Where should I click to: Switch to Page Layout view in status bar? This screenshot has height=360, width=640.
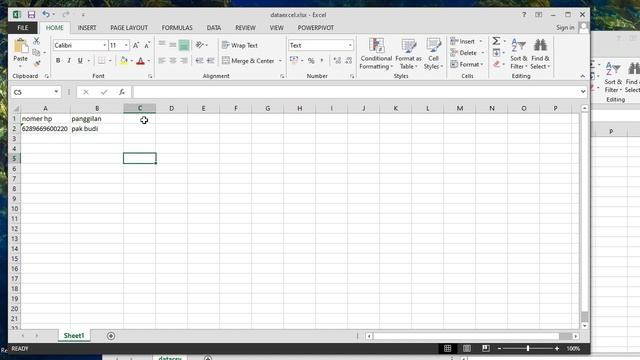point(467,348)
